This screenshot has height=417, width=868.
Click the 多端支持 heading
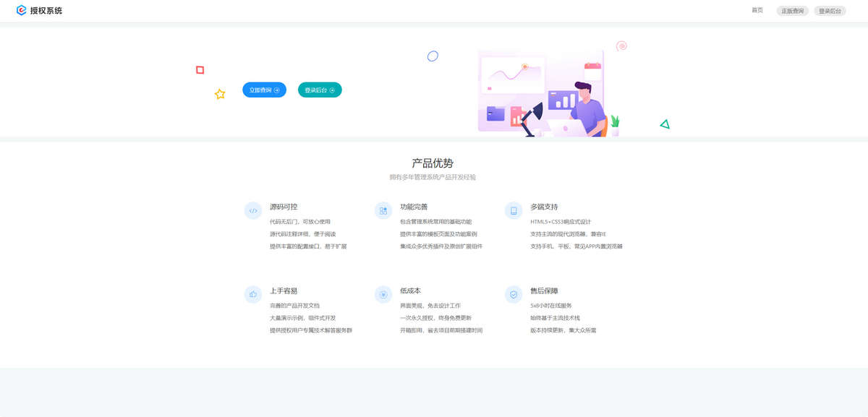544,207
